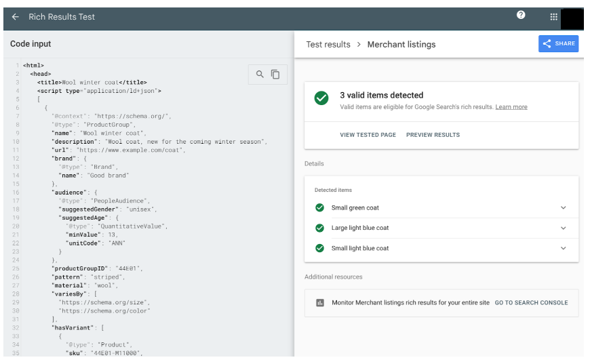The width and height of the screenshot is (590, 364).
Task: Go back using the arrow next to Rich Results Test
Action: point(15,17)
